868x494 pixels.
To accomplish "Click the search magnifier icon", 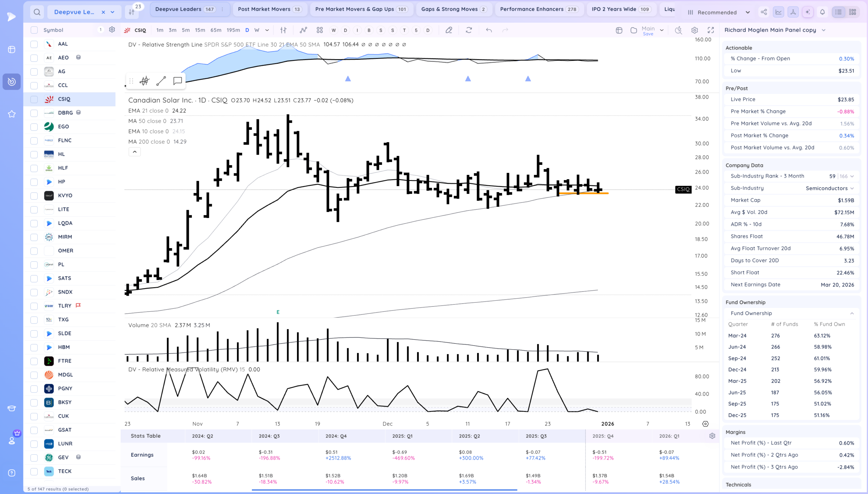I will [37, 12].
